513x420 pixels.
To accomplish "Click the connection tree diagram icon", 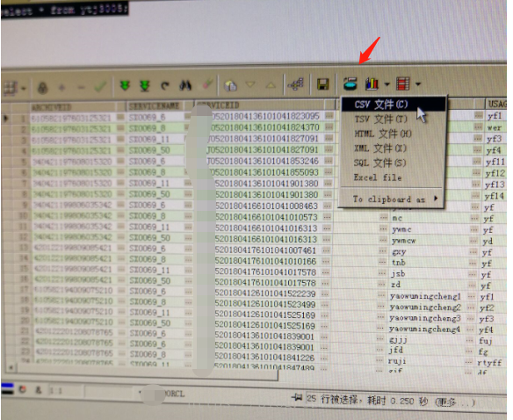I will tap(296, 84).
